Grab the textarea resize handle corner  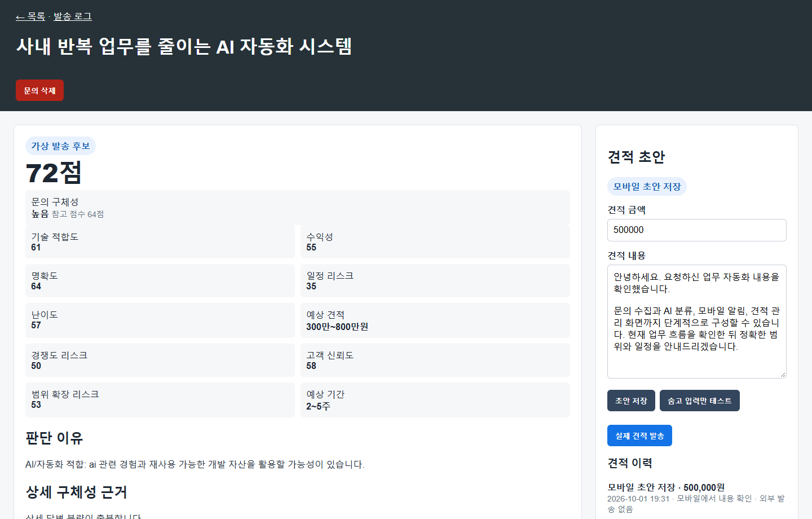coord(783,375)
